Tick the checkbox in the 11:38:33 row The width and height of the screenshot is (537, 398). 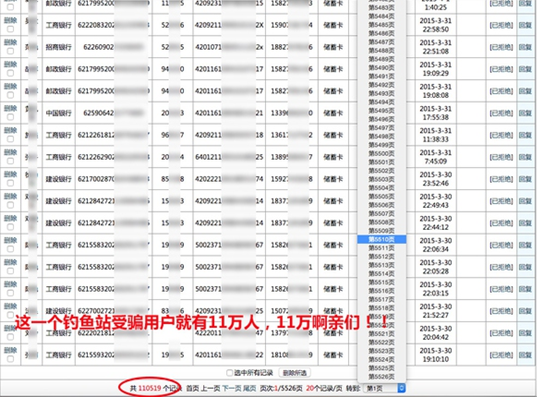(x=10, y=139)
